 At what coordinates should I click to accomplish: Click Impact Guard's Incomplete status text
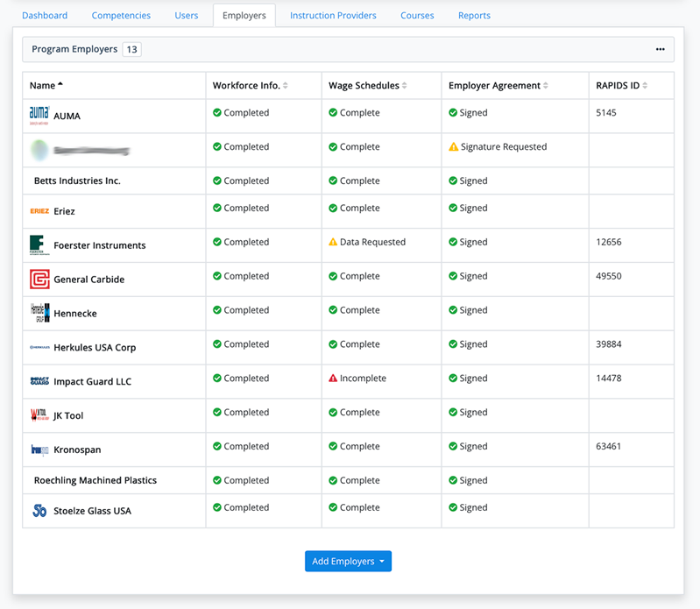[363, 379]
